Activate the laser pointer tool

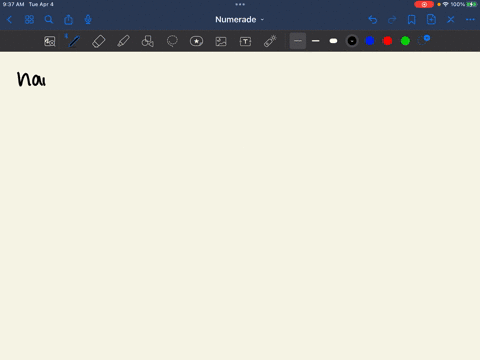[270, 41]
